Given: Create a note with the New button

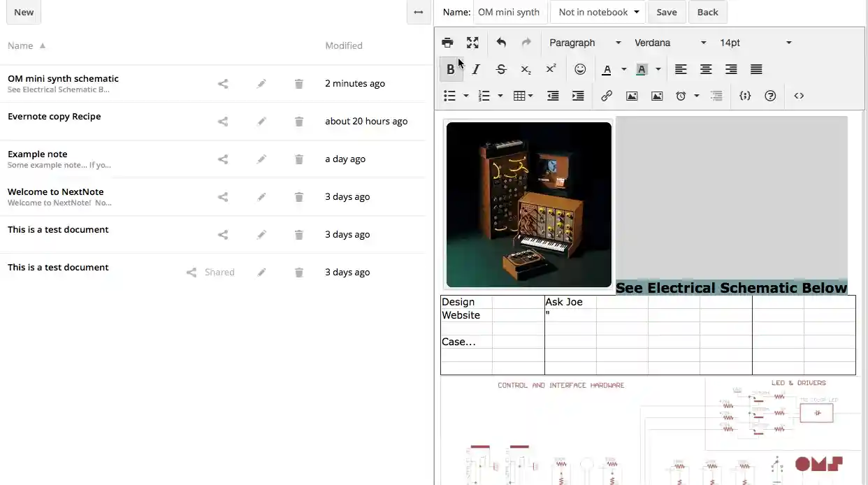Looking at the screenshot, I should [x=23, y=12].
